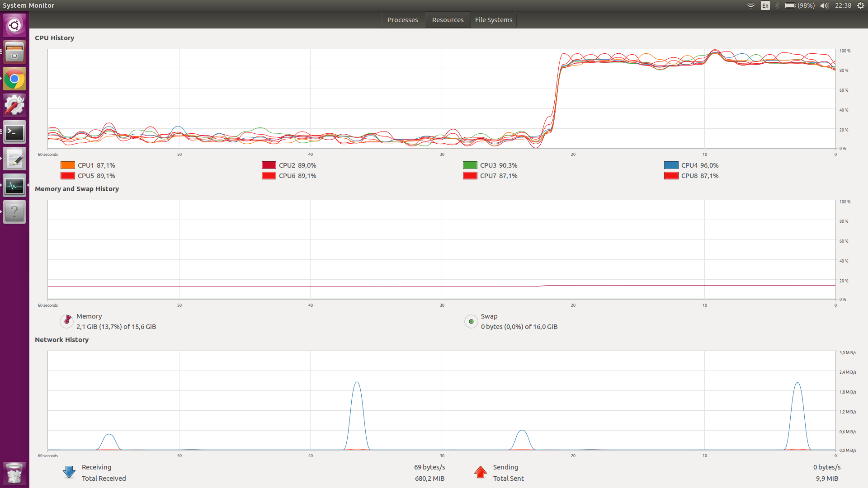Launch the Terminal from the dock
Viewport: 868px width, 488px height.
[14, 131]
